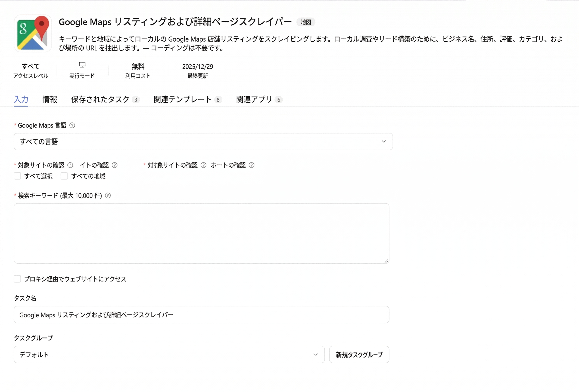Image resolution: width=579 pixels, height=392 pixels.
Task: Click the help icon beside イトの確認
Action: pos(115,165)
